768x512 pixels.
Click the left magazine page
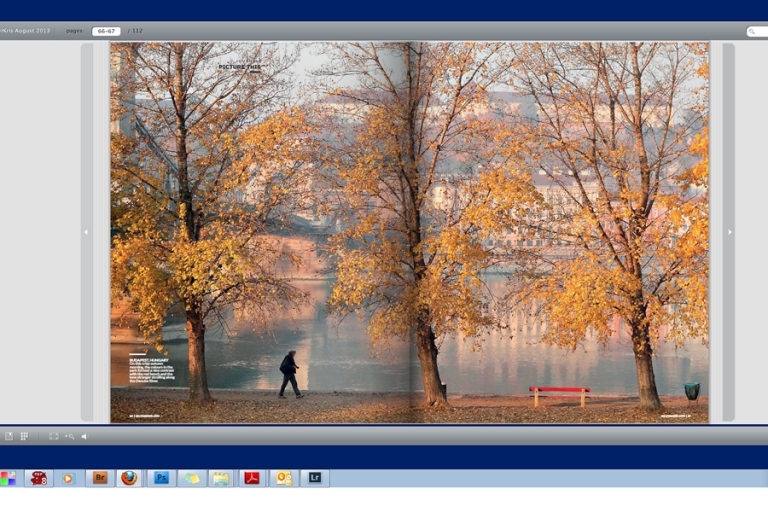coord(260,232)
